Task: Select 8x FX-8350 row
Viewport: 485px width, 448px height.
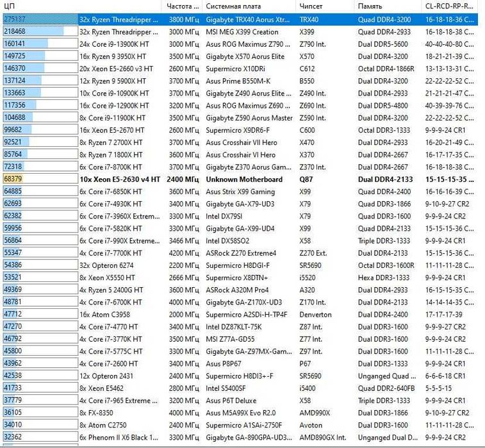Action: click(240, 413)
